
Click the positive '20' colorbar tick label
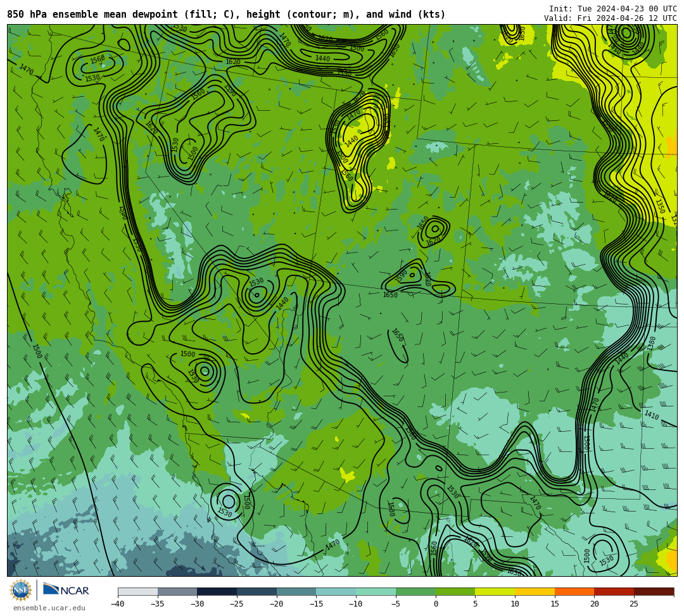595,604
